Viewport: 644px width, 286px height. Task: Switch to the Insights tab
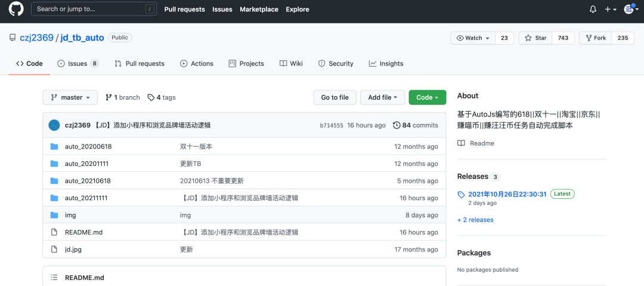click(x=386, y=63)
